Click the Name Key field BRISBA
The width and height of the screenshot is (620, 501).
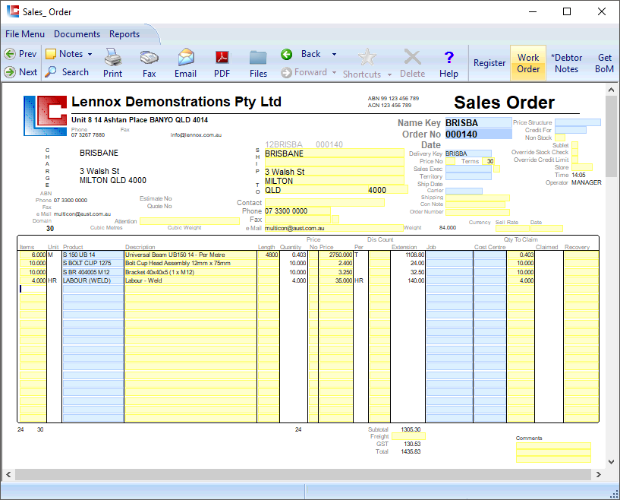pyautogui.click(x=478, y=123)
